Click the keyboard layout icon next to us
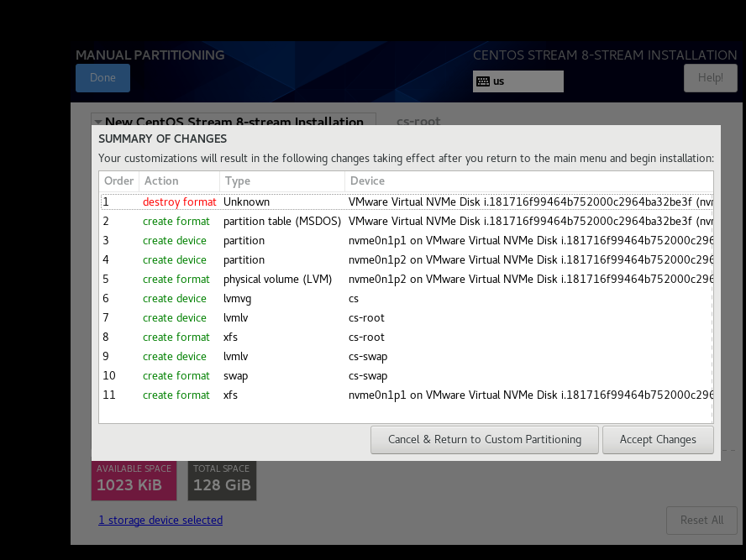This screenshot has height=560, width=746. (x=483, y=81)
